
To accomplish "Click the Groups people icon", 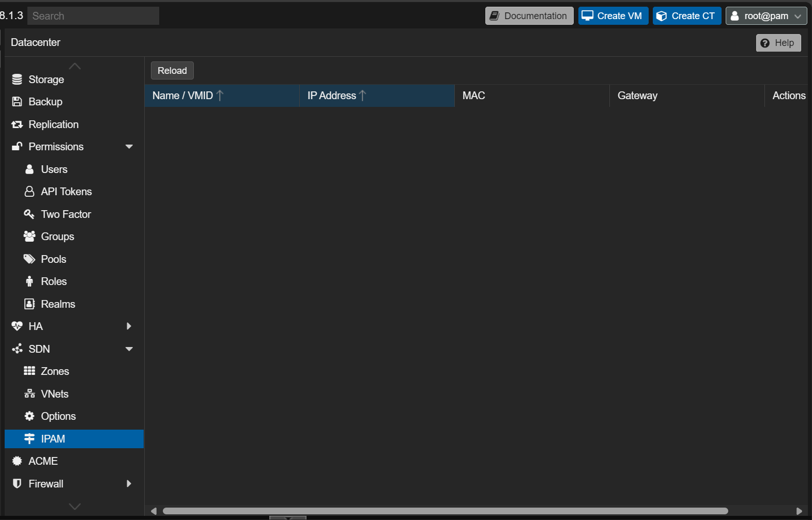I will point(29,237).
